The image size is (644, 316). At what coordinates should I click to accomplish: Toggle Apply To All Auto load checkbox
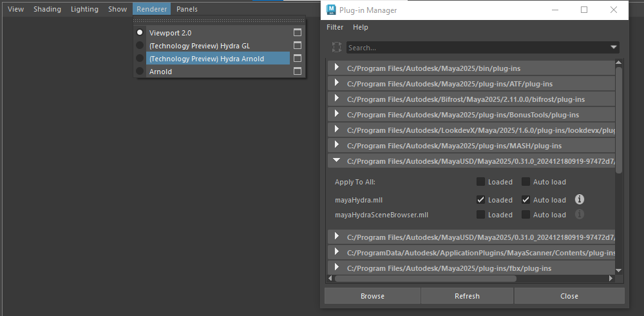(x=526, y=182)
